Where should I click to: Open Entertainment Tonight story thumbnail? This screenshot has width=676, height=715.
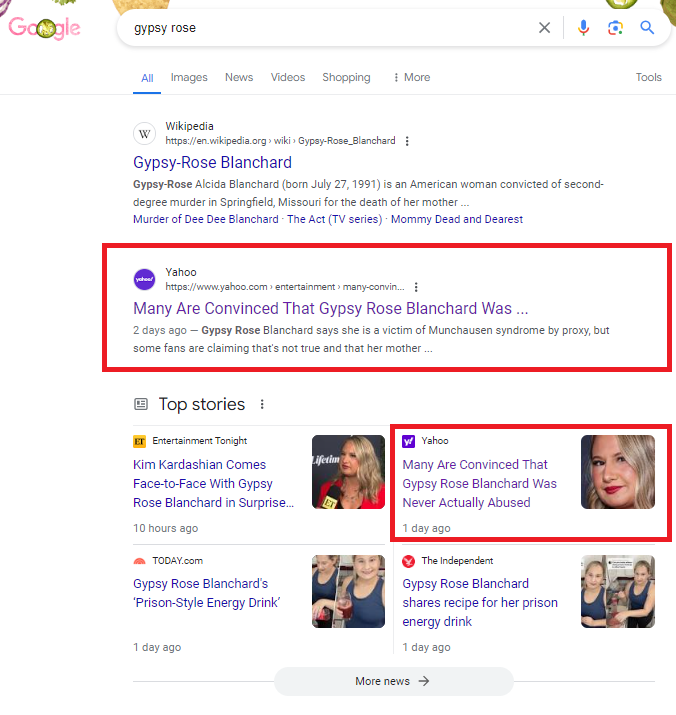[x=348, y=472]
